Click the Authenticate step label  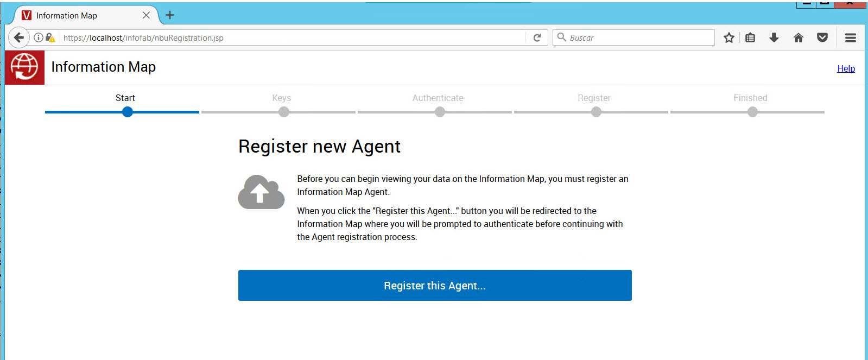438,98
